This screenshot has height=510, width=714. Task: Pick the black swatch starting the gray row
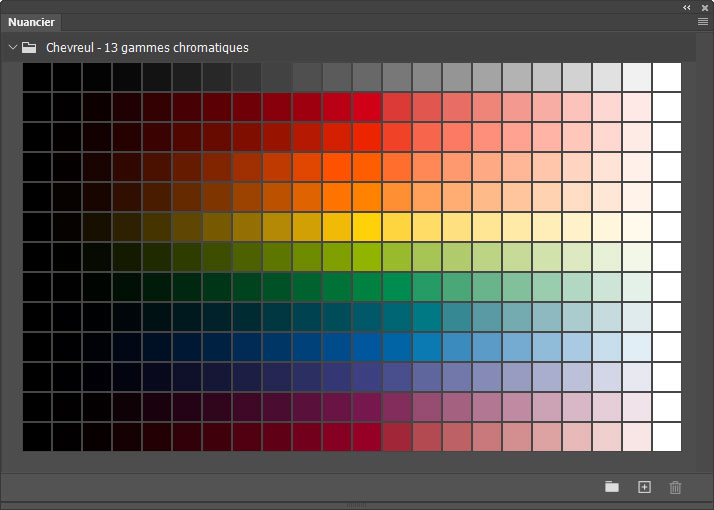click(37, 77)
